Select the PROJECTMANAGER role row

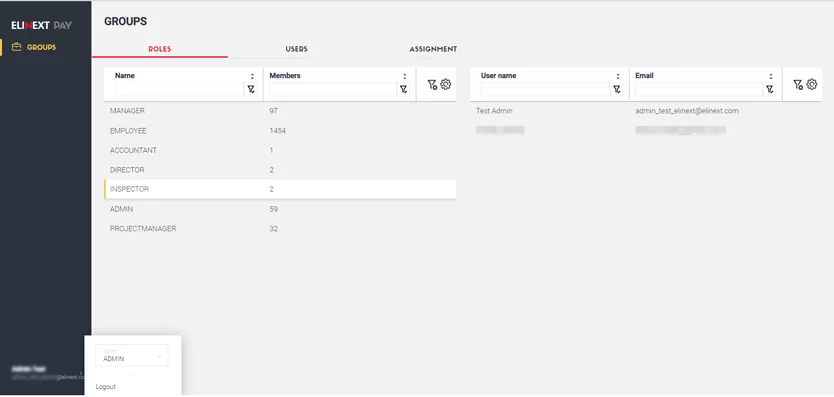tap(280, 229)
